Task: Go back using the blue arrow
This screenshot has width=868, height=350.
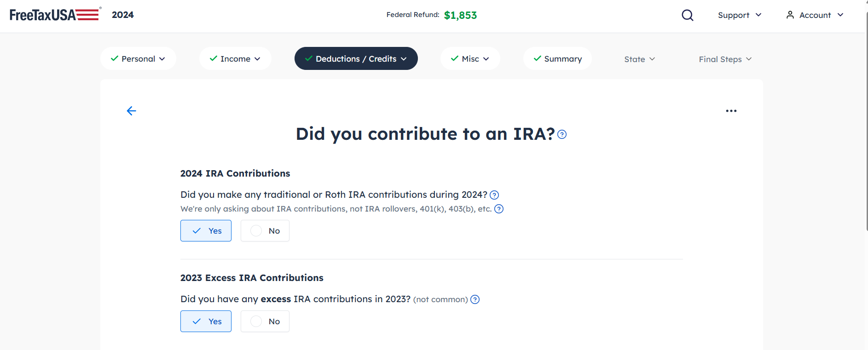Action: [x=131, y=111]
